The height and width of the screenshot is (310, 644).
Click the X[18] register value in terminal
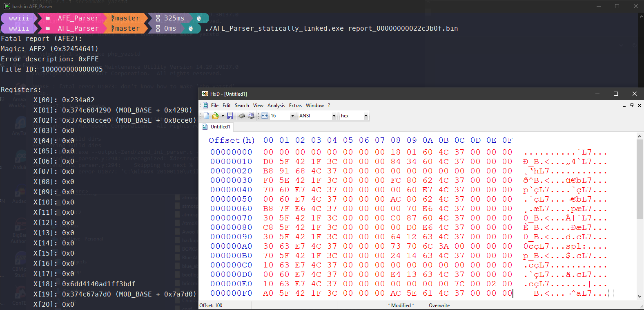[x=98, y=284]
